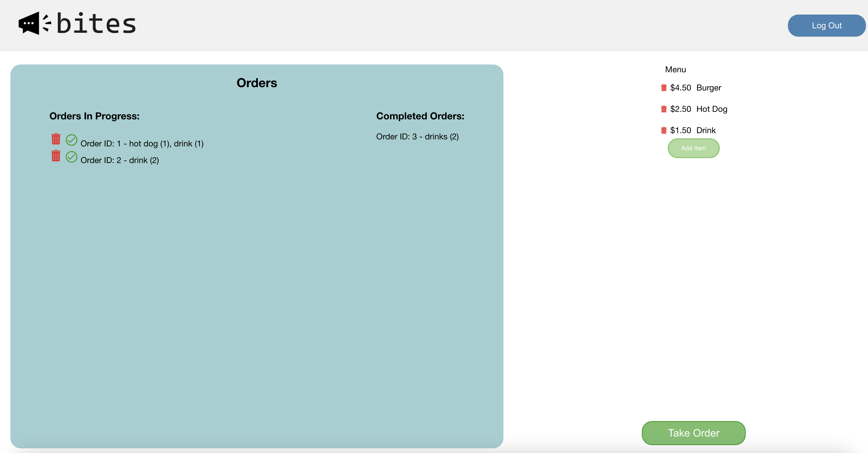Click the Add Item button
Screen dimensions: 868x453
[693, 148]
